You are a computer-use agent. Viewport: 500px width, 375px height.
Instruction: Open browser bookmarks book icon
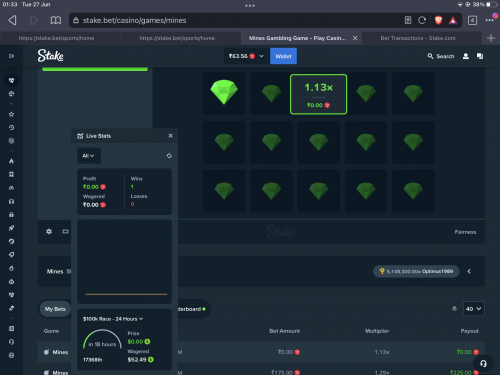pyautogui.click(x=56, y=20)
